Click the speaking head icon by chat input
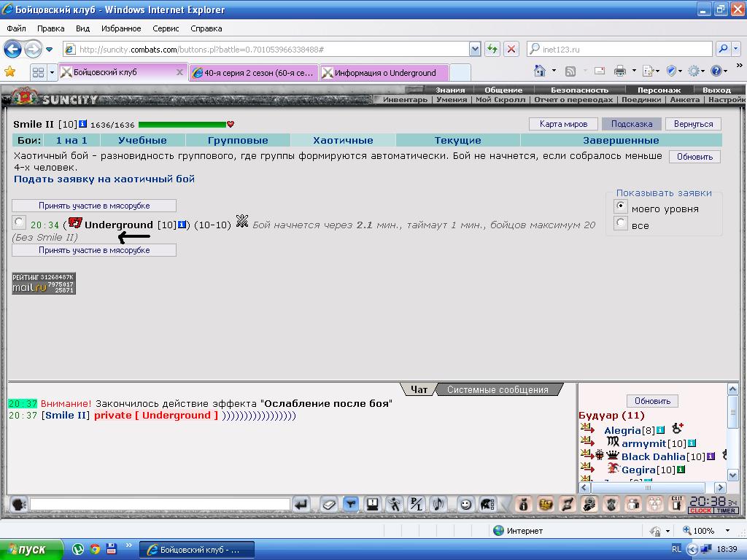Image resolution: width=747 pixels, height=560 pixels. tap(18, 504)
